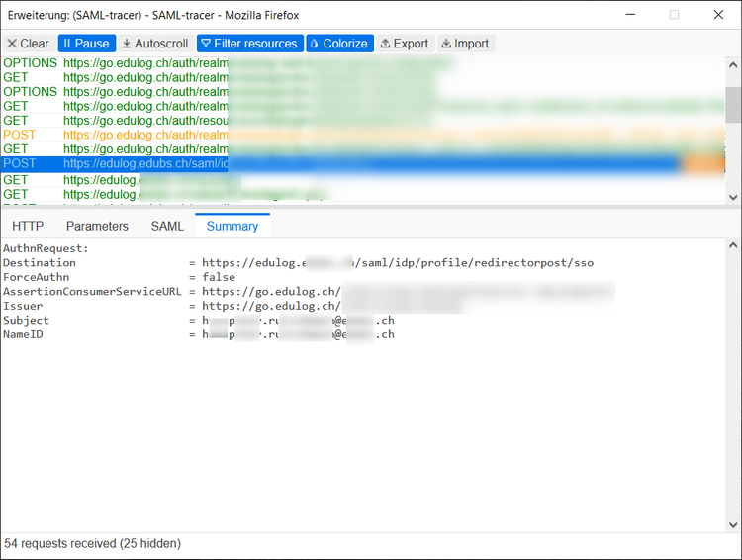Click the Issuer label

point(23,306)
